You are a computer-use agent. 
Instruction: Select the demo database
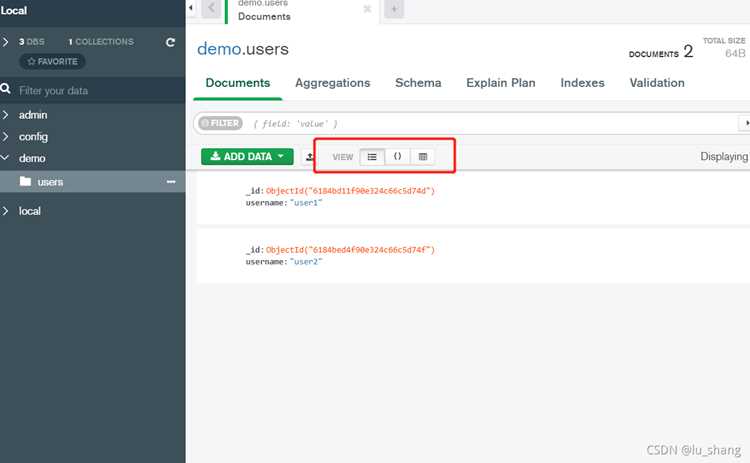coord(32,158)
